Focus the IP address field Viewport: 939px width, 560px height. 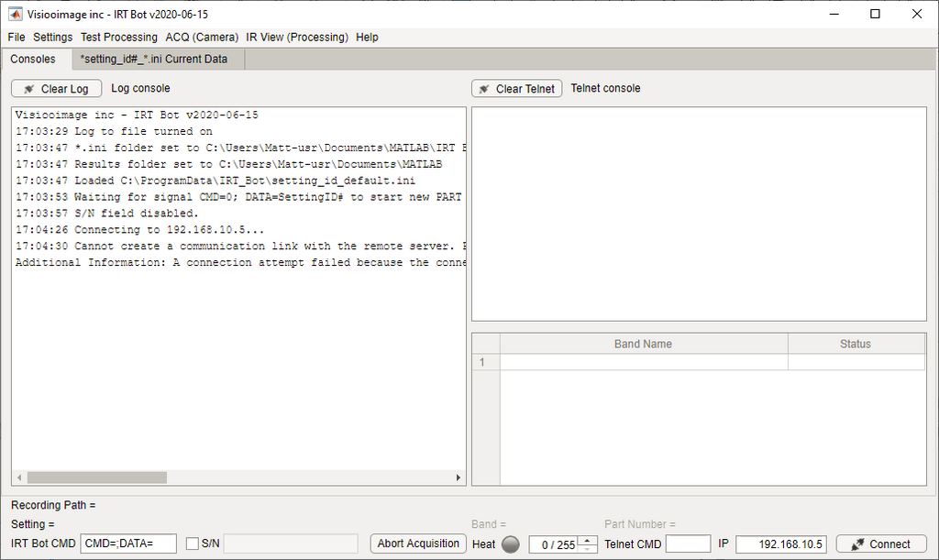coord(780,544)
